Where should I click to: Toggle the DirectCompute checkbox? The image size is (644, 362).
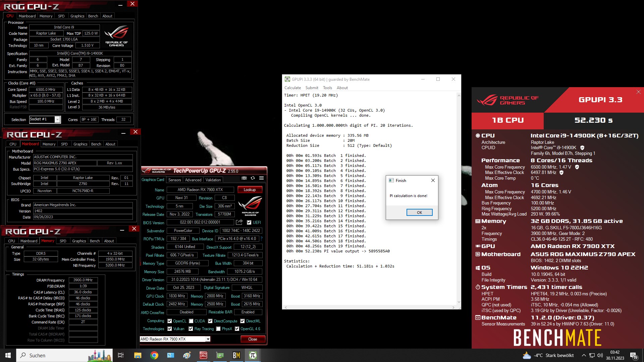[x=210, y=321]
